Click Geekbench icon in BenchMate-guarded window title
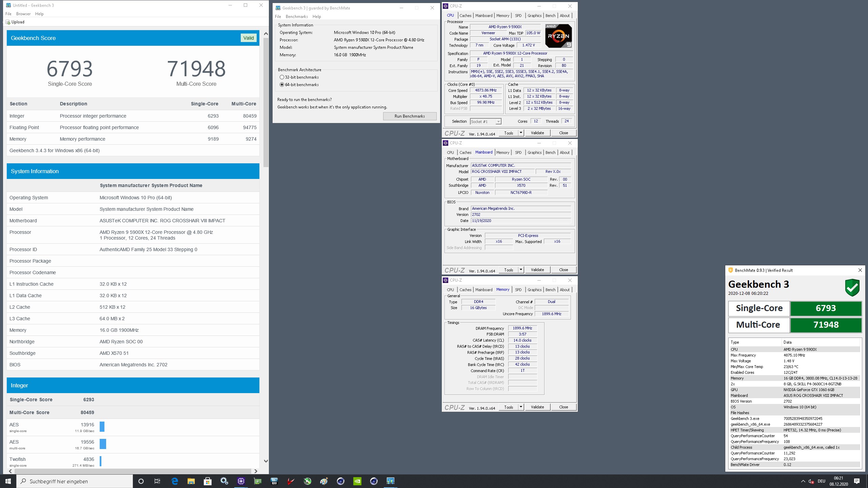This screenshot has height=488, width=868. pyautogui.click(x=278, y=8)
